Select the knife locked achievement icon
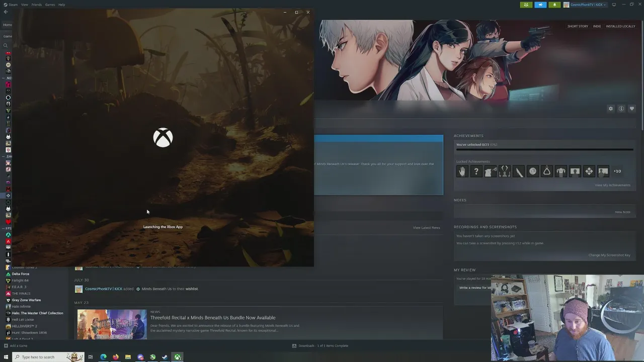Image resolution: width=644 pixels, height=362 pixels. [x=518, y=171]
